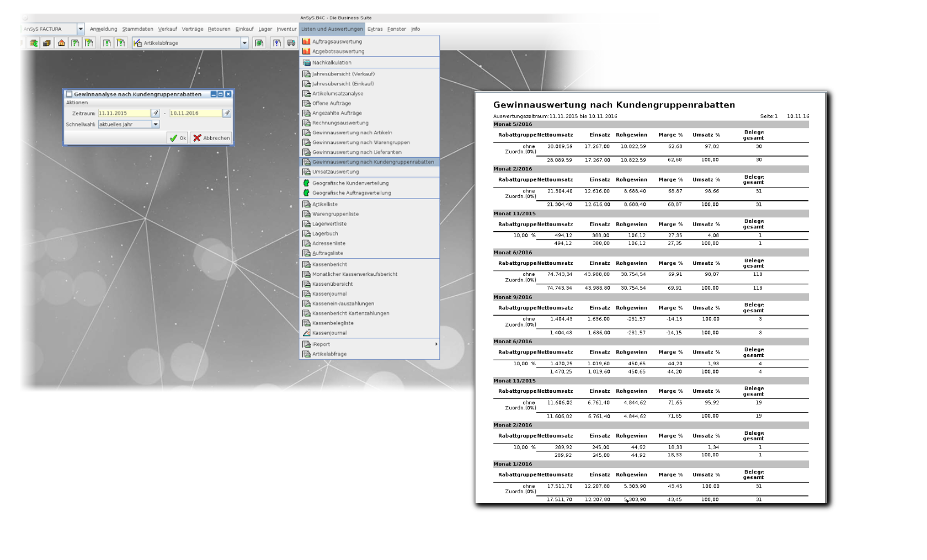Screen dimensions: 927x560
Task: Click the Auftragsauswertung bar chart icon
Action: click(307, 41)
